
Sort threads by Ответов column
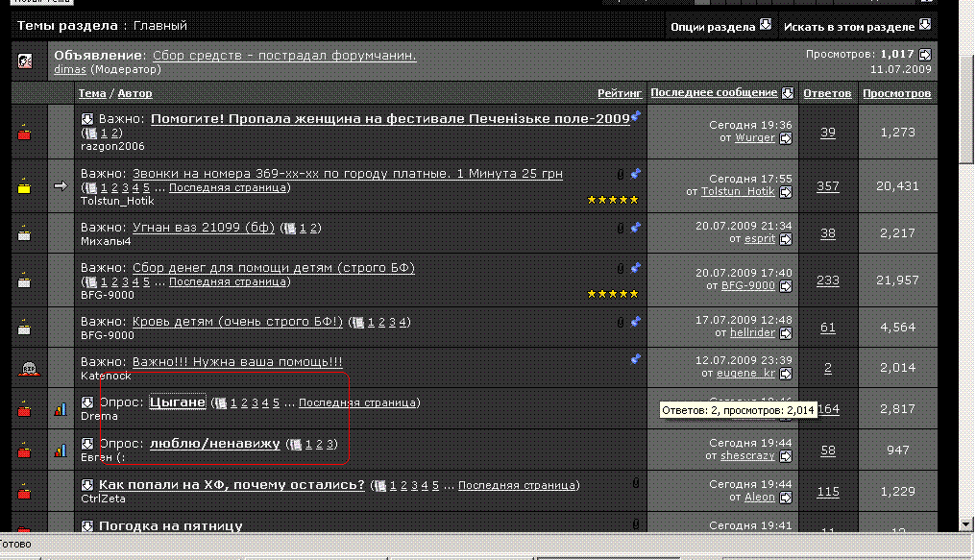tap(827, 93)
